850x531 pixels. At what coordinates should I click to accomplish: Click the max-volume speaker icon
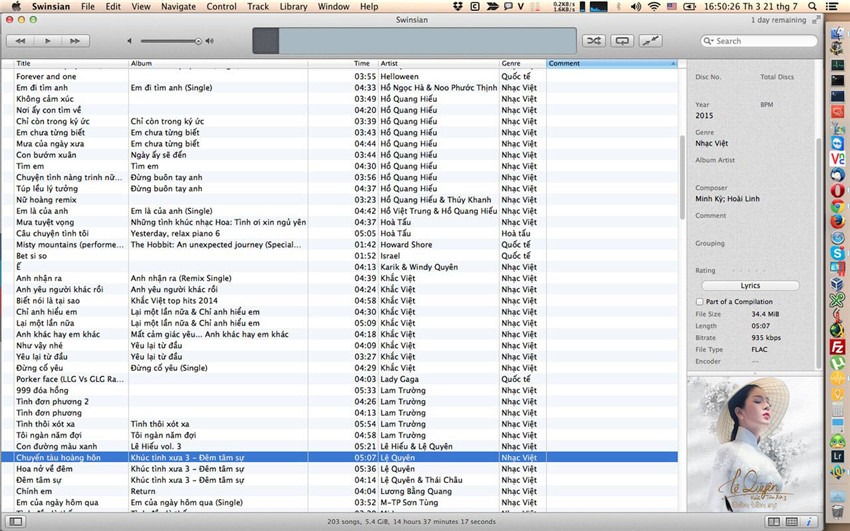(210, 41)
